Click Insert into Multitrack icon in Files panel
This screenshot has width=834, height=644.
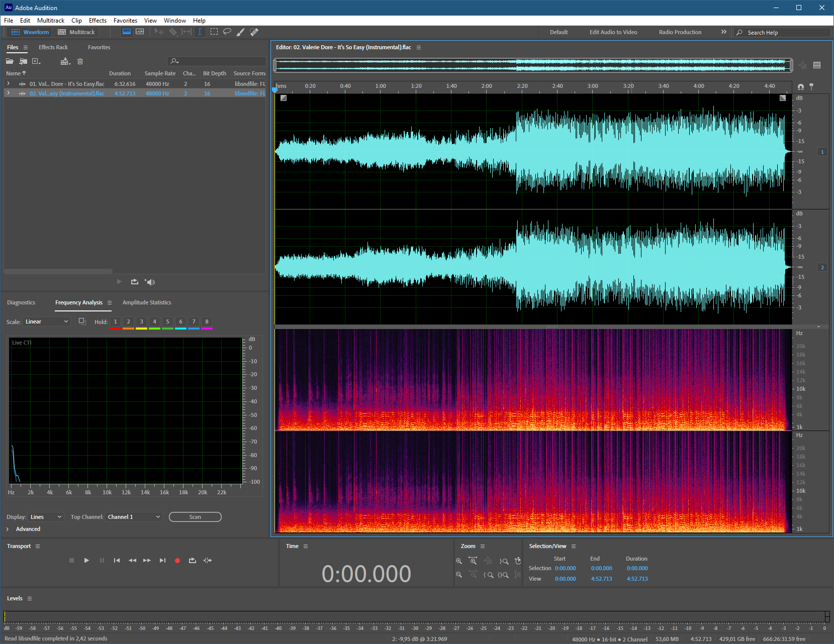65,61
